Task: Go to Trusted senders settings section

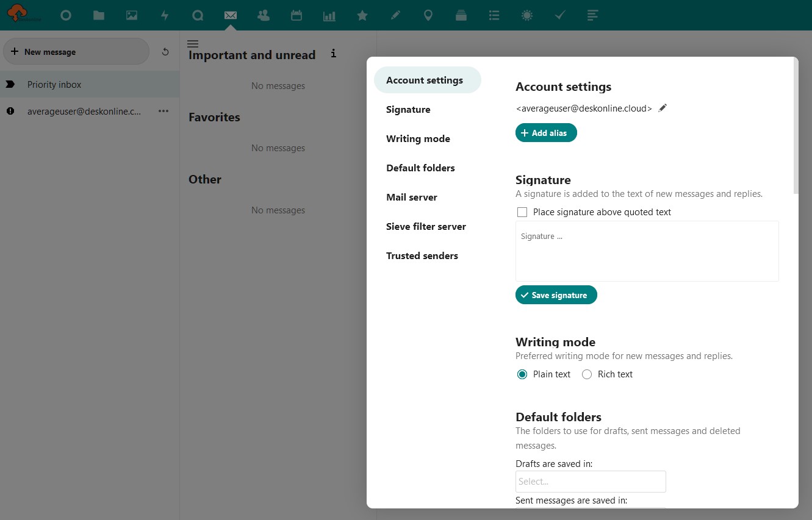Action: point(427,256)
